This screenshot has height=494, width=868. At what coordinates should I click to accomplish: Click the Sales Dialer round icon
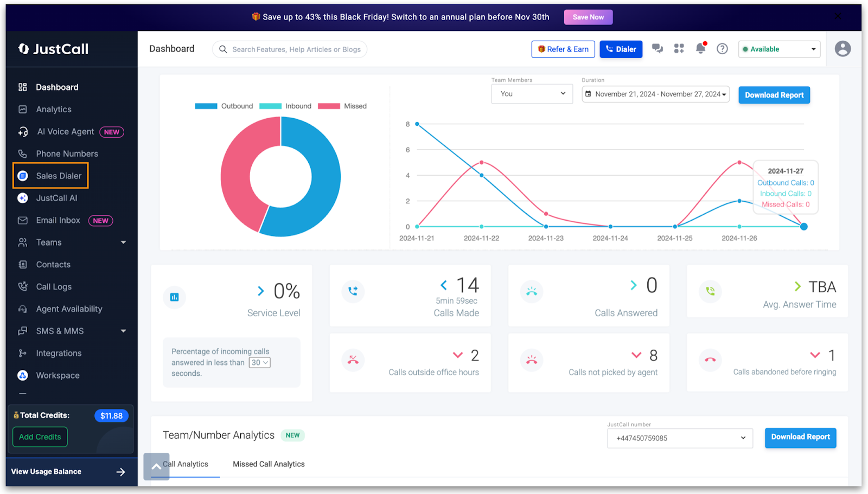pos(23,176)
